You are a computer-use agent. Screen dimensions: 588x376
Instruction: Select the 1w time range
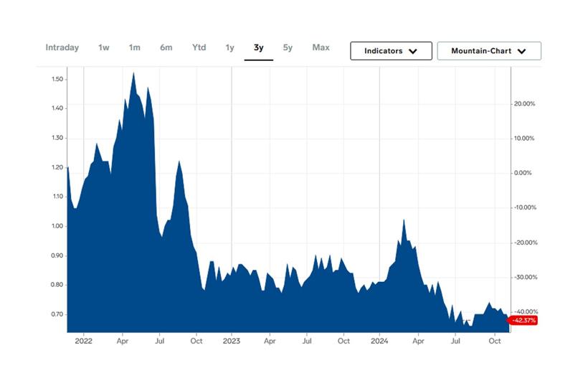[104, 48]
